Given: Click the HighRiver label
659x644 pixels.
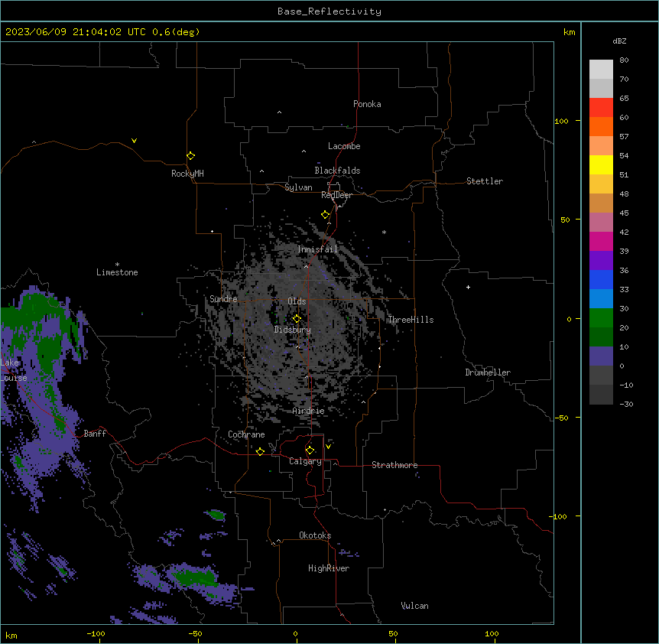Looking at the screenshot, I should pos(328,568).
